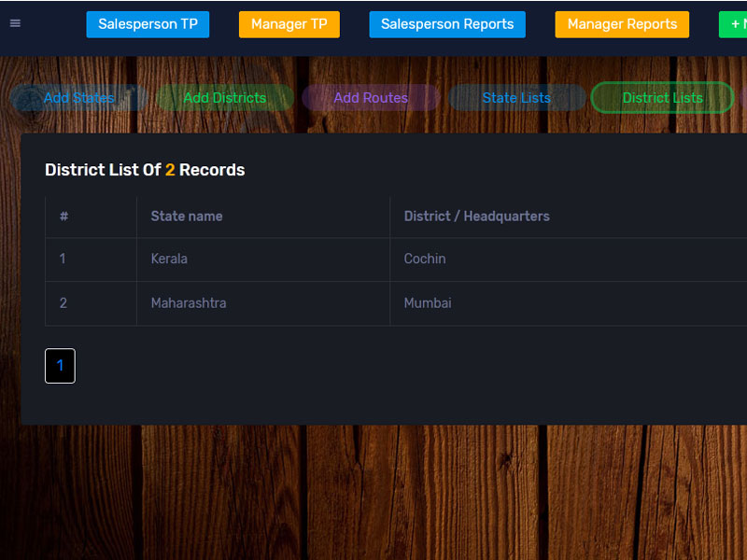Click pagination page 1 button
Image resolution: width=747 pixels, height=560 pixels.
coord(60,366)
